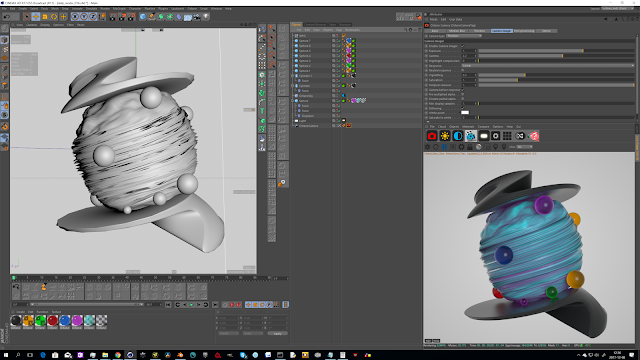This screenshot has width=640, height=360.
Task: Open Cameras menu in viewport
Action: (x=31, y=25)
